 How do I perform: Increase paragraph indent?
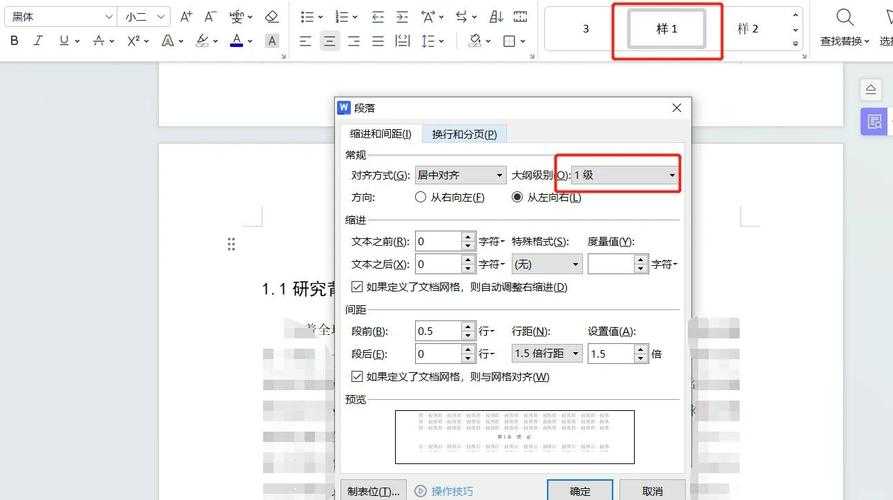coord(402,17)
